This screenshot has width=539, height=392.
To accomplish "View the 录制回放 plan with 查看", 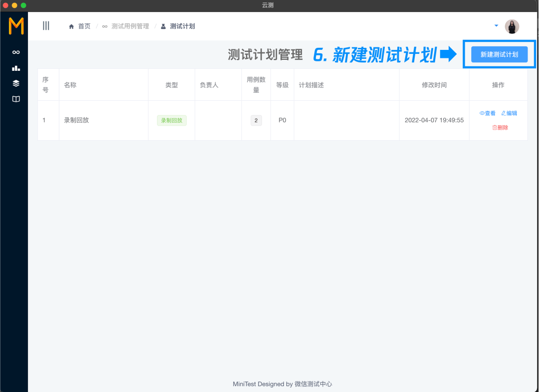I will click(488, 113).
